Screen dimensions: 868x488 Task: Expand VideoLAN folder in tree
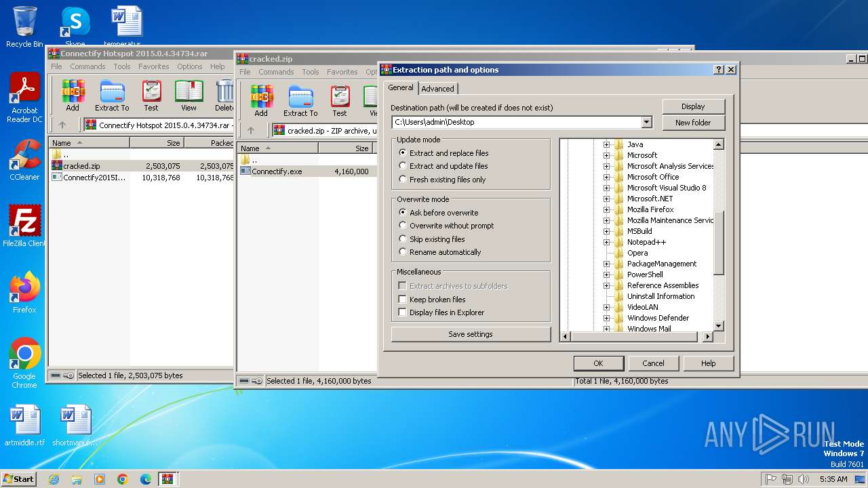[607, 307]
